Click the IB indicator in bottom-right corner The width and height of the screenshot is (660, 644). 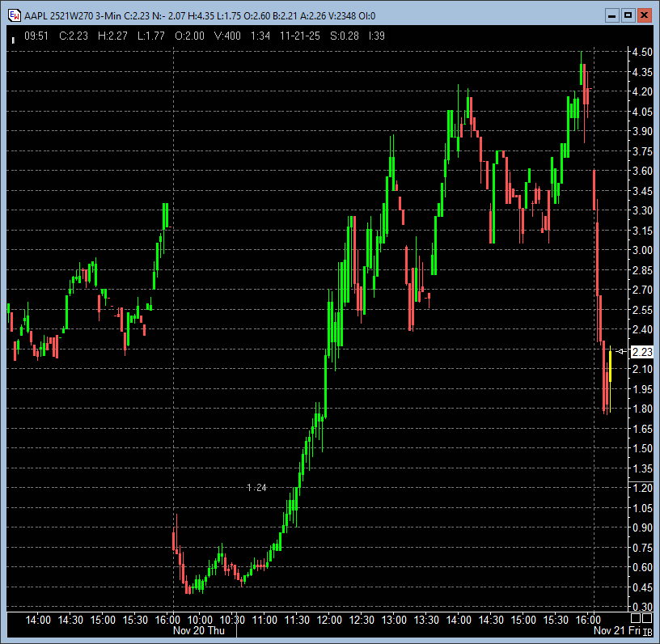point(647,632)
